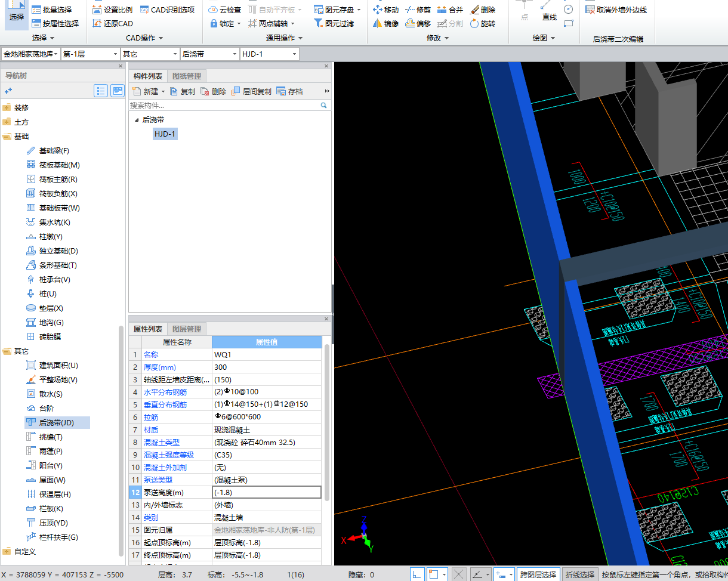Select HJD-1 in component list

(165, 134)
